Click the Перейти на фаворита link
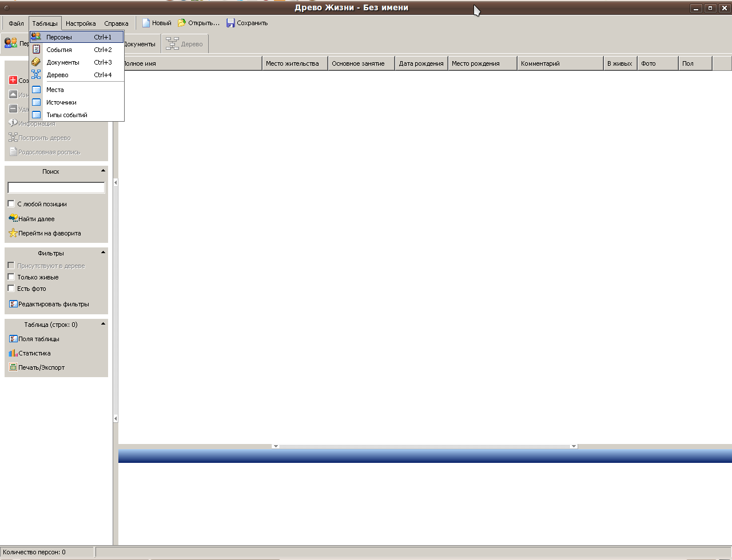 click(x=45, y=233)
